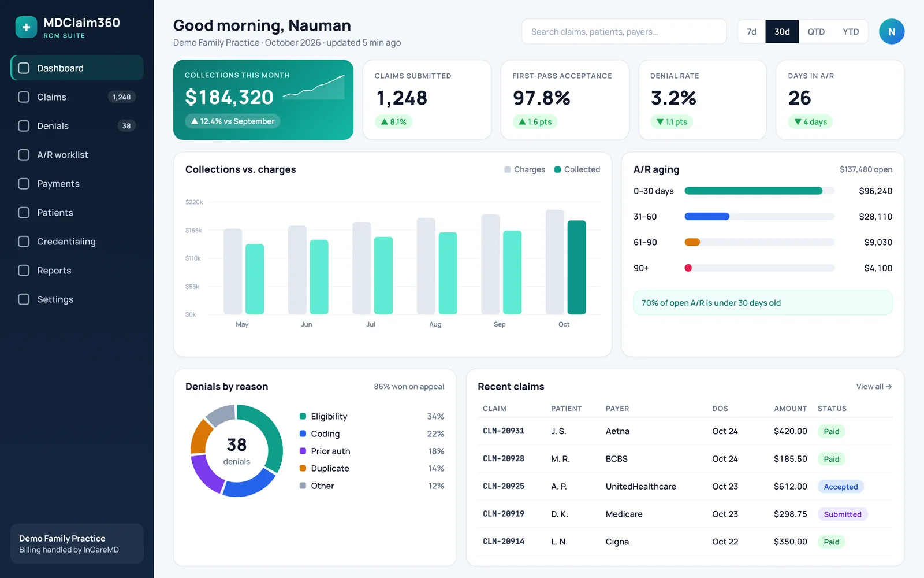The height and width of the screenshot is (578, 924).
Task: Open claim CLM-20925
Action: pos(504,487)
